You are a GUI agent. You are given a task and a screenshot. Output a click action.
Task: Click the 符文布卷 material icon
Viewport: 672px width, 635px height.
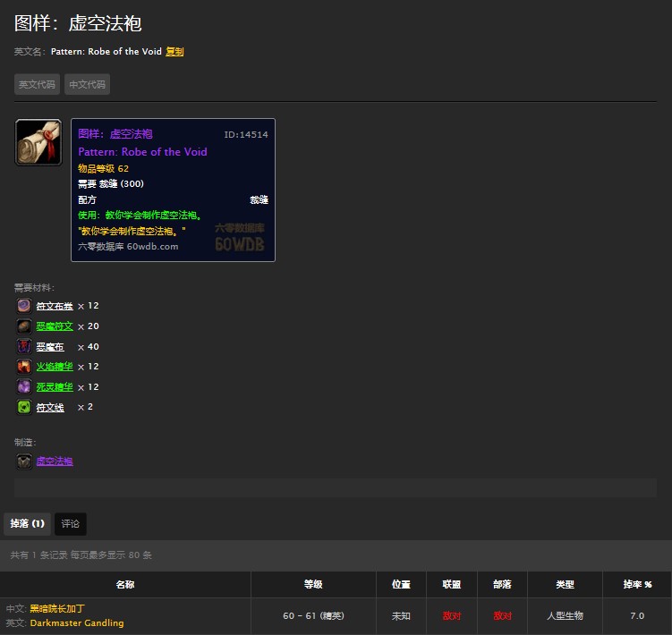pos(24,306)
